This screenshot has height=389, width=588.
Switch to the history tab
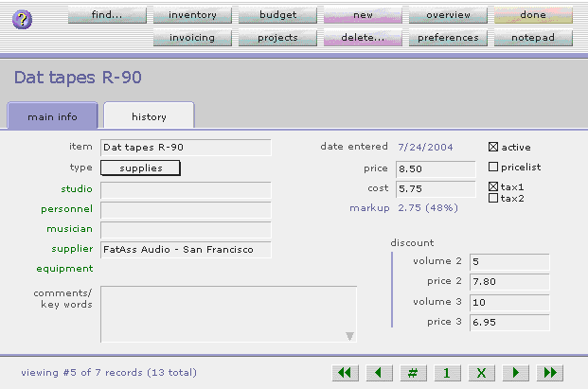point(149,116)
